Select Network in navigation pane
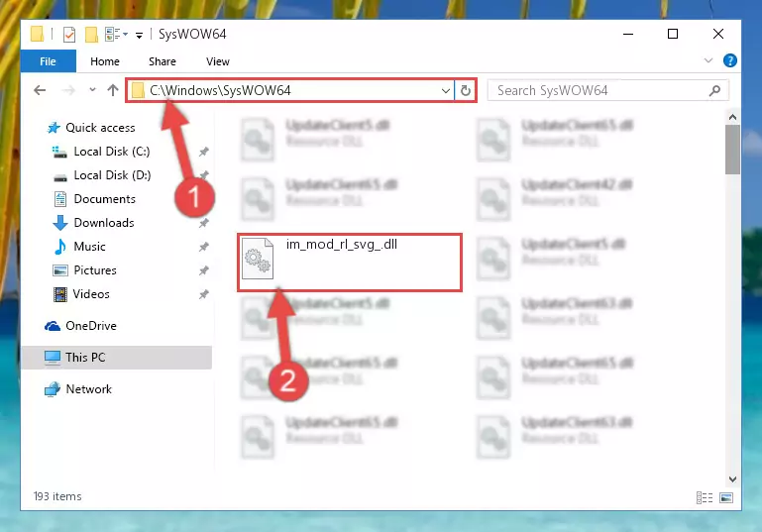Image resolution: width=762 pixels, height=532 pixels. tap(88, 389)
